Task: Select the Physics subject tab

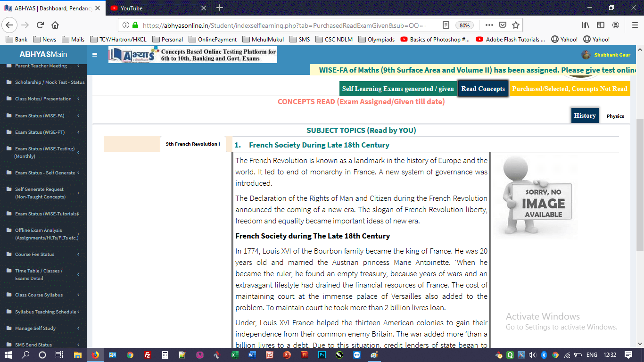Action: pyautogui.click(x=615, y=116)
